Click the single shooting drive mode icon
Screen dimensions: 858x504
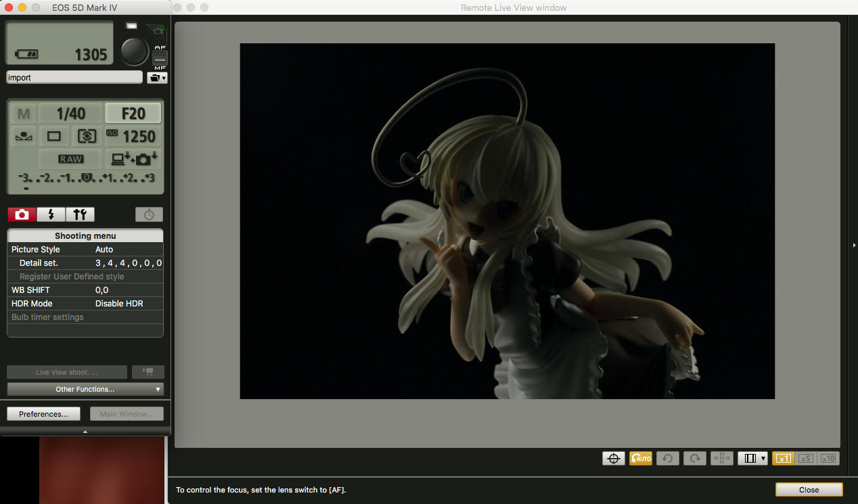coord(54,137)
